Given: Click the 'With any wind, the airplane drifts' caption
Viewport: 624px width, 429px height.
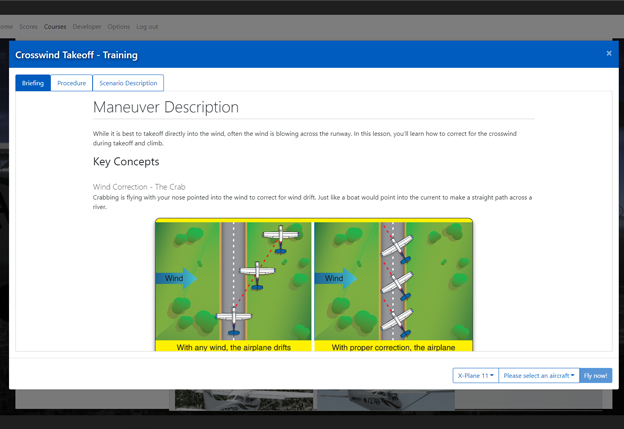Looking at the screenshot, I should click(x=234, y=347).
